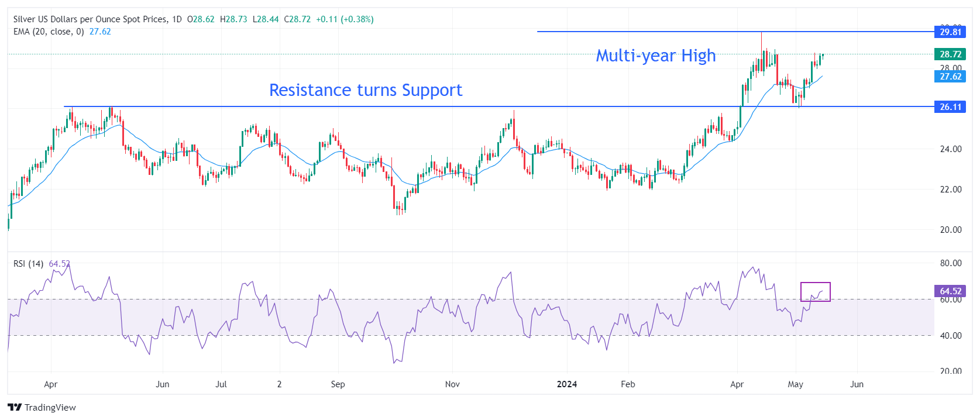Click the 20.00 price axis label
Screen dimensions: 980x420
[950, 230]
